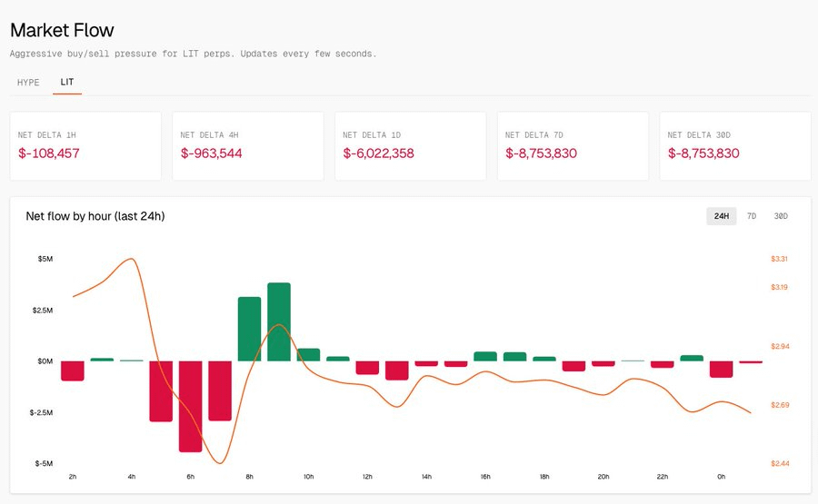
Task: Click the tallest green bar at 9h
Action: [279, 322]
